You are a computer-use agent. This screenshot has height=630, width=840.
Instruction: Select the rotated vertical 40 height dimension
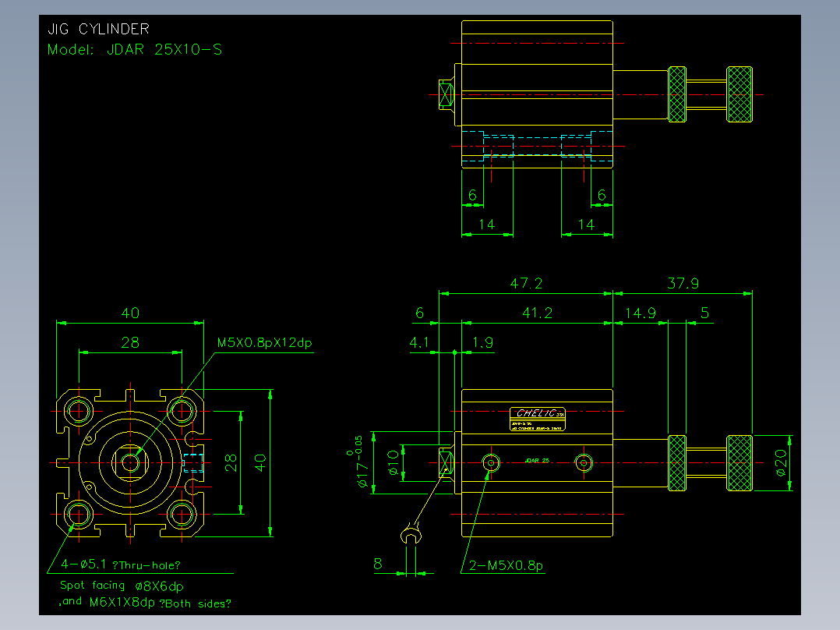260,462
